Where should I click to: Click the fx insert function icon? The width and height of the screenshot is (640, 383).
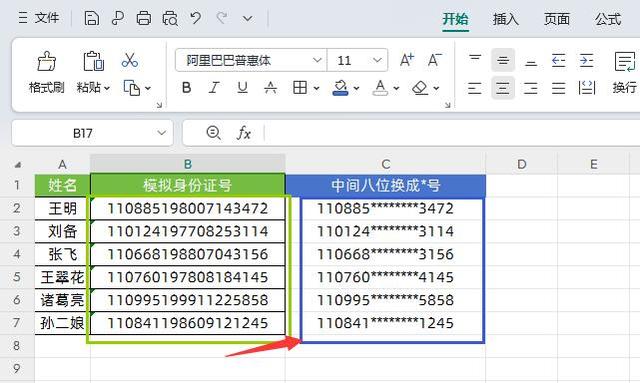click(244, 133)
